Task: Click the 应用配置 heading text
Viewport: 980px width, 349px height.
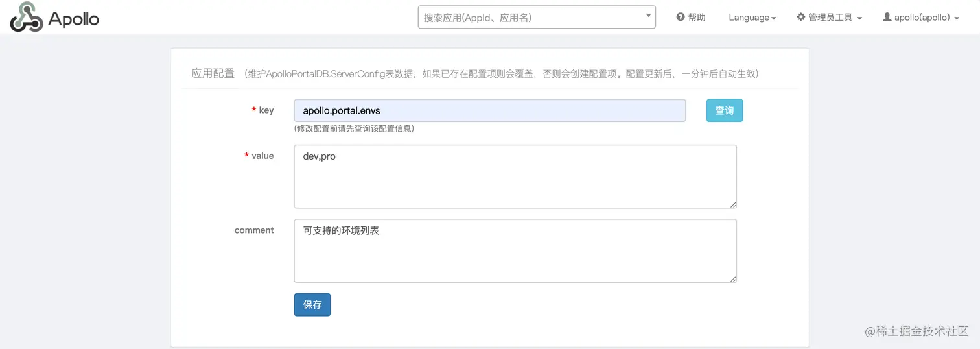Action: click(213, 73)
